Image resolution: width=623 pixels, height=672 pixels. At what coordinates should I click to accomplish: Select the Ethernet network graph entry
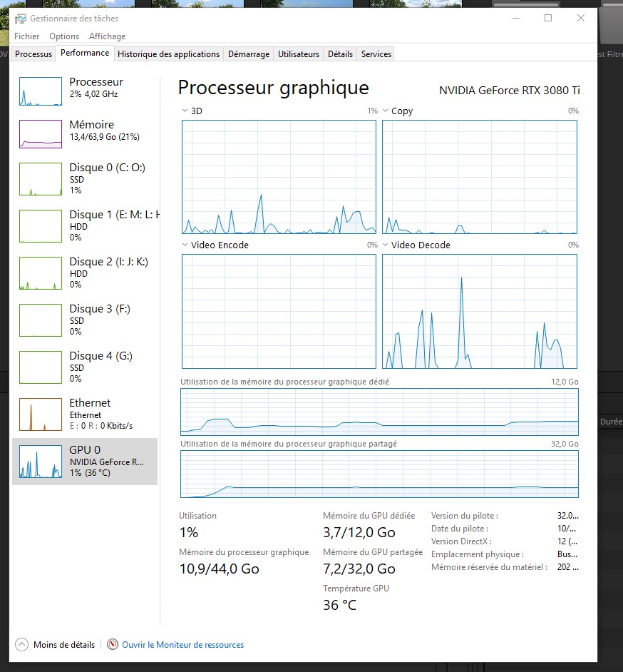point(85,414)
